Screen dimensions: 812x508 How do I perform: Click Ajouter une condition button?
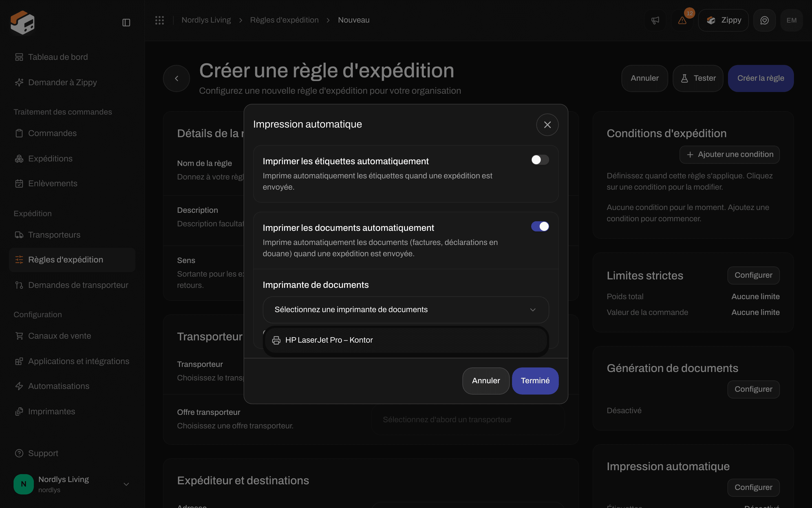(729, 155)
